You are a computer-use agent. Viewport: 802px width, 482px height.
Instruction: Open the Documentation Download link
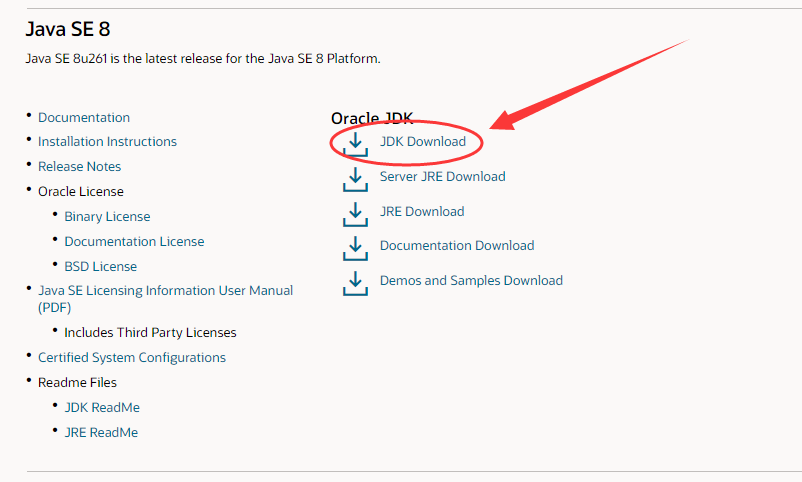click(457, 246)
